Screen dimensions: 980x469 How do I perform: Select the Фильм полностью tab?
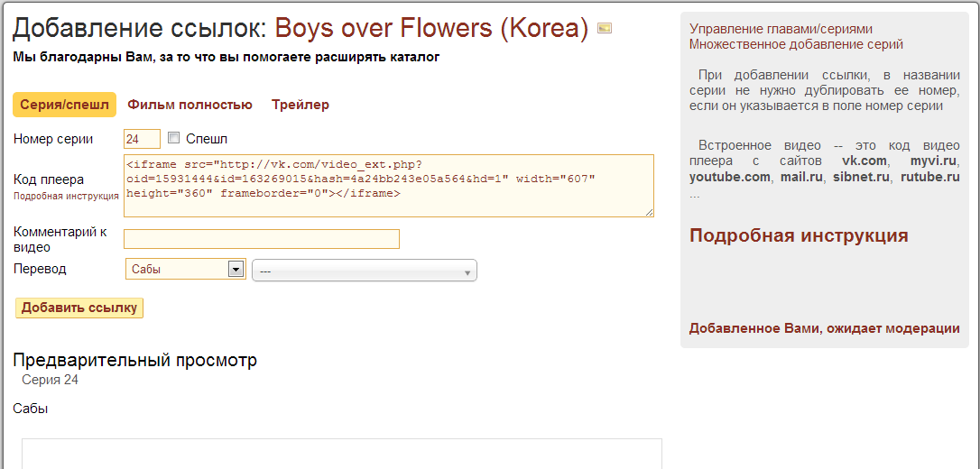point(190,105)
